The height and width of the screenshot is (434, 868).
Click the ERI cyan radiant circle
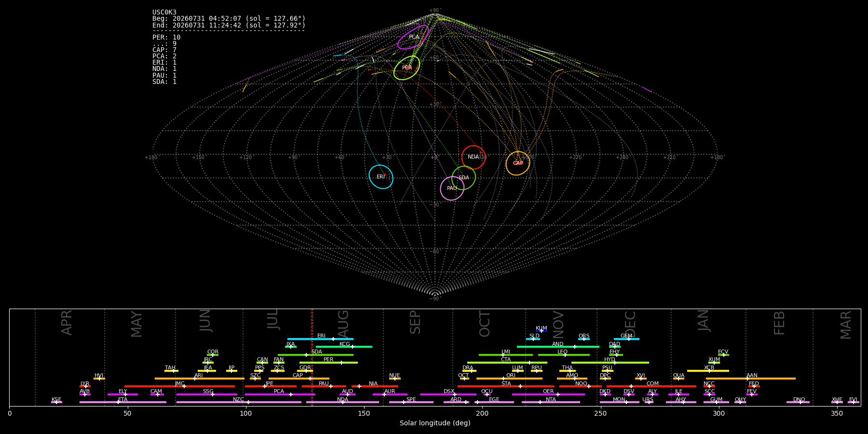coord(381,177)
